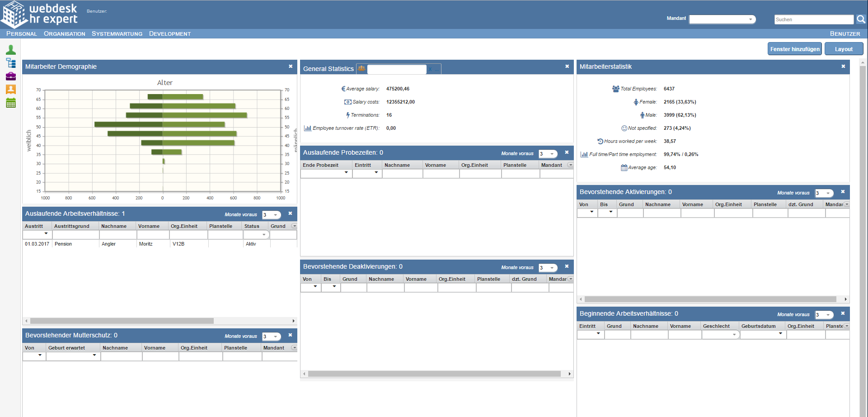868x417 pixels.
Task: Click the Layout button
Action: click(844, 49)
